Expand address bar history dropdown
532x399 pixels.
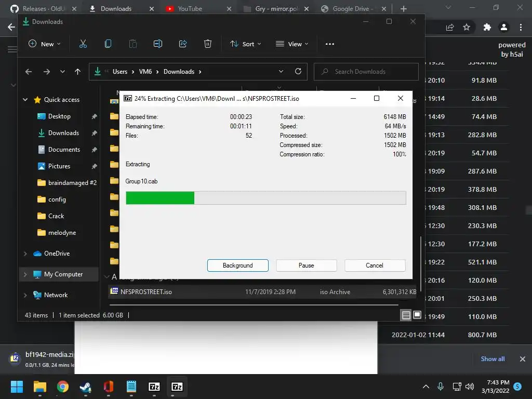[x=281, y=71]
